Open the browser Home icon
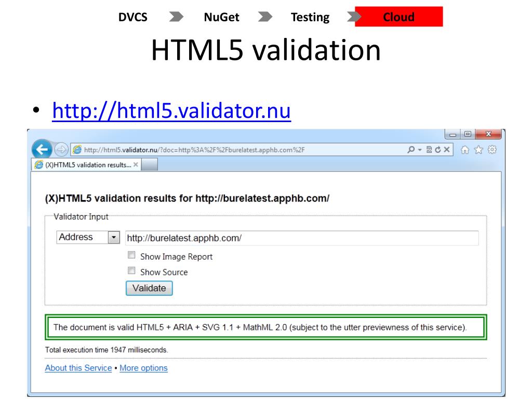Viewport: 532px width, 399px height. point(465,150)
